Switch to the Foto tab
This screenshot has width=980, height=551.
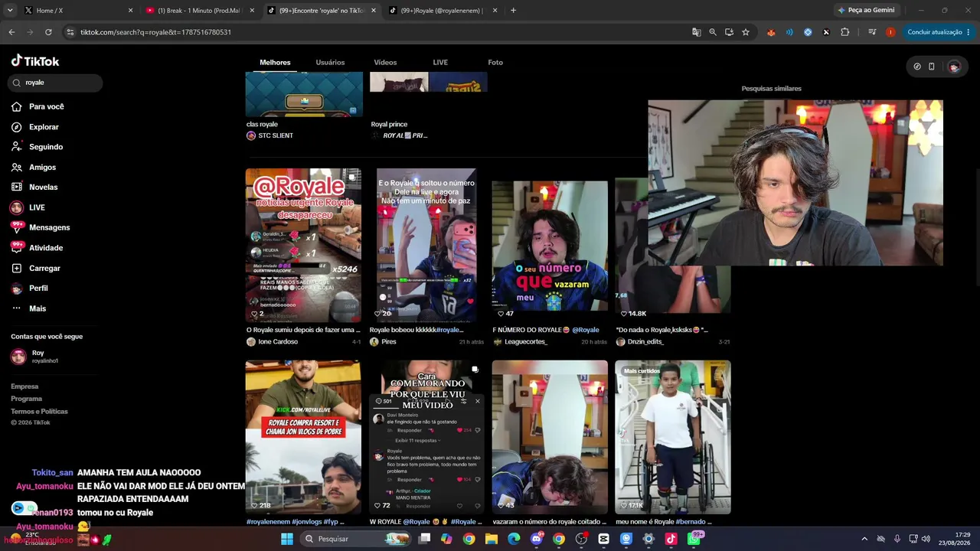(x=495, y=62)
